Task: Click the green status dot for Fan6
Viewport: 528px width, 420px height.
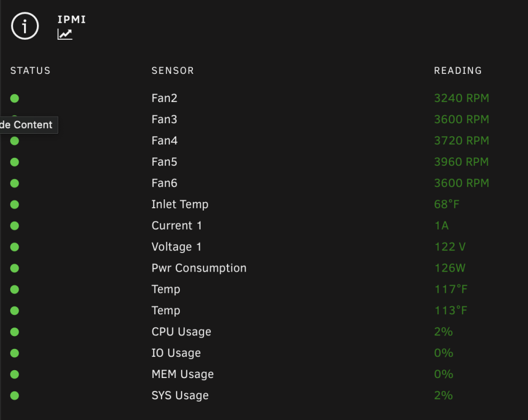Action: pos(15,183)
